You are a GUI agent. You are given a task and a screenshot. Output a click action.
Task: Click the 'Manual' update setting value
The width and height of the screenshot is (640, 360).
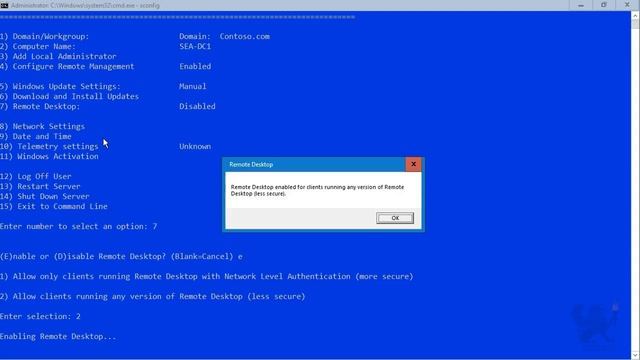193,86
